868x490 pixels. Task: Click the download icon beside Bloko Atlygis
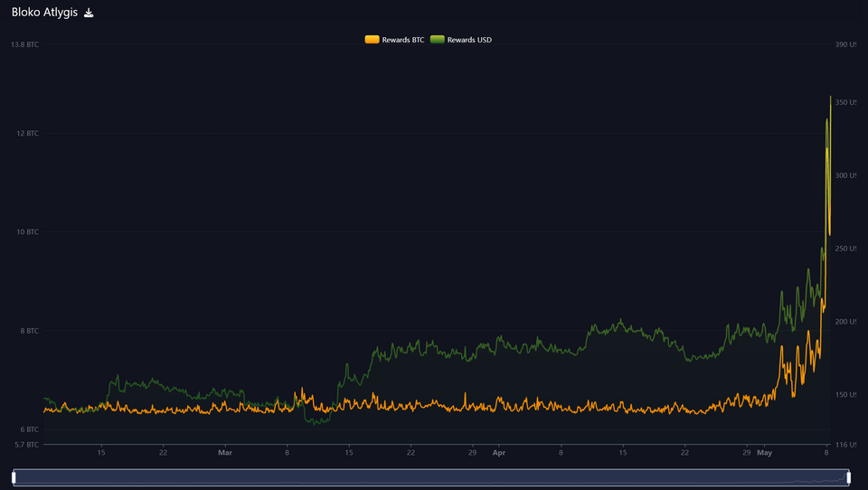coord(89,14)
